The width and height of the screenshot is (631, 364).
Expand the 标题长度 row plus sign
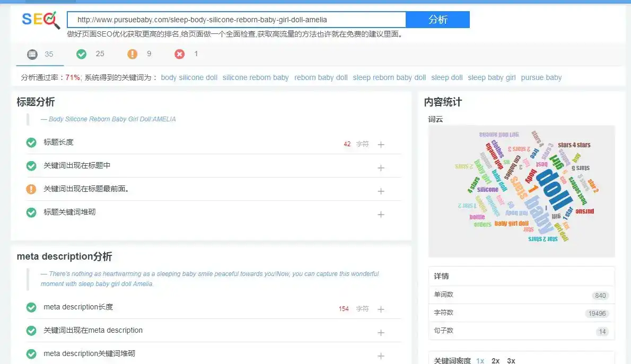pyautogui.click(x=381, y=145)
